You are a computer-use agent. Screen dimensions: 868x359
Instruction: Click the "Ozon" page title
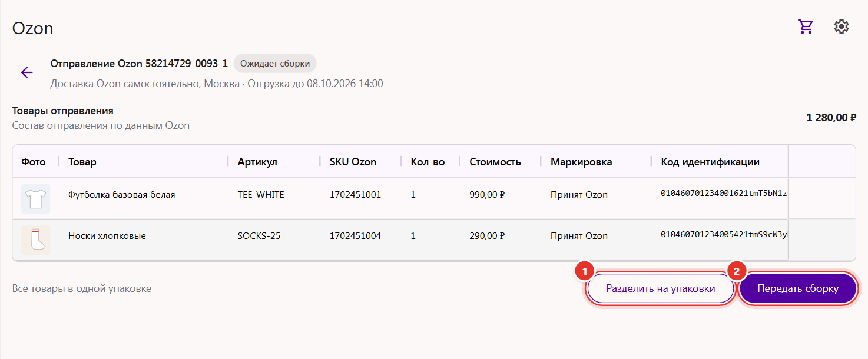33,28
